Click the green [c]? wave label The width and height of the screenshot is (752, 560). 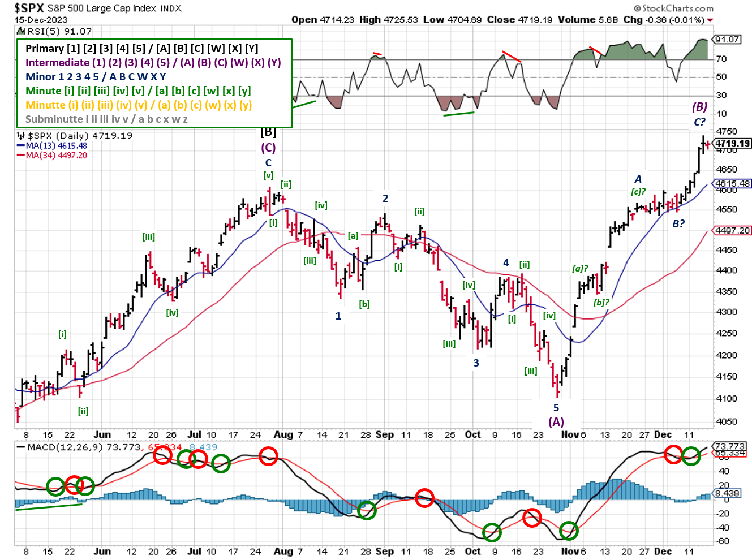638,192
